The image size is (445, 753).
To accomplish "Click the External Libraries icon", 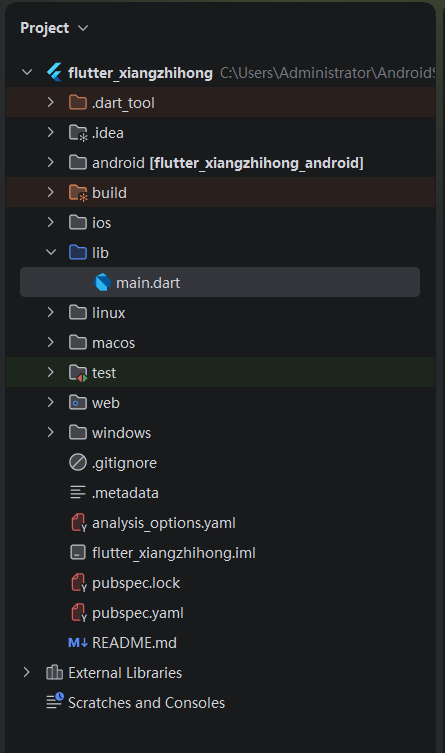I will [x=54, y=673].
